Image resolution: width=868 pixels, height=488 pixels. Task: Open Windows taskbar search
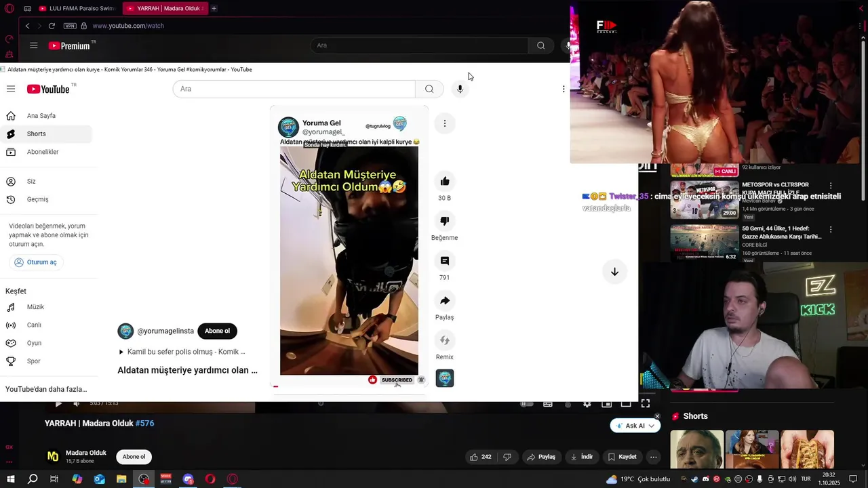coord(32,479)
